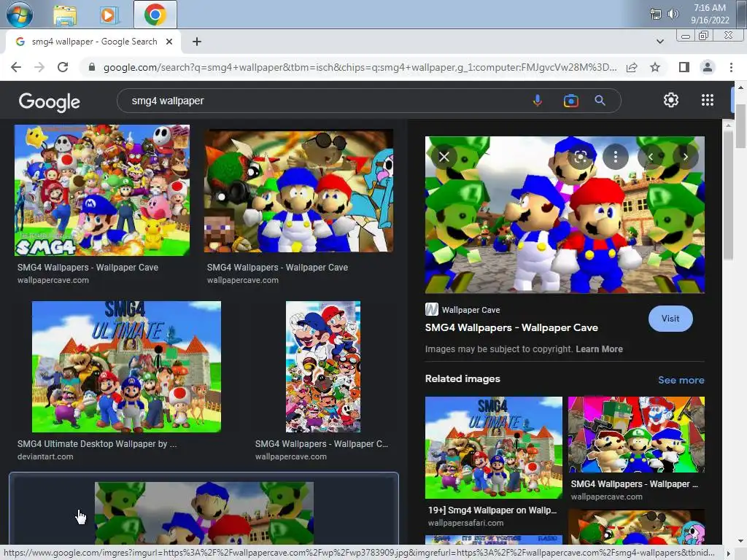Reload the current page

(63, 67)
